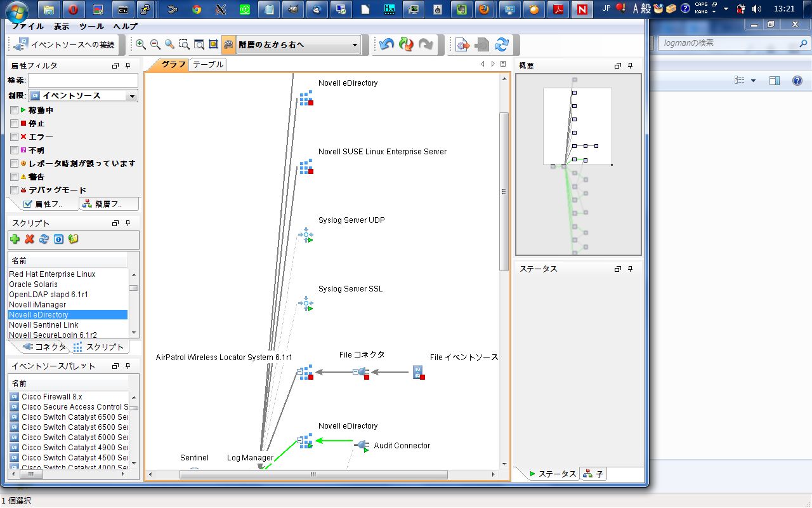Collapse the File コネクタ node expander
The image size is (812, 508).
click(x=357, y=372)
